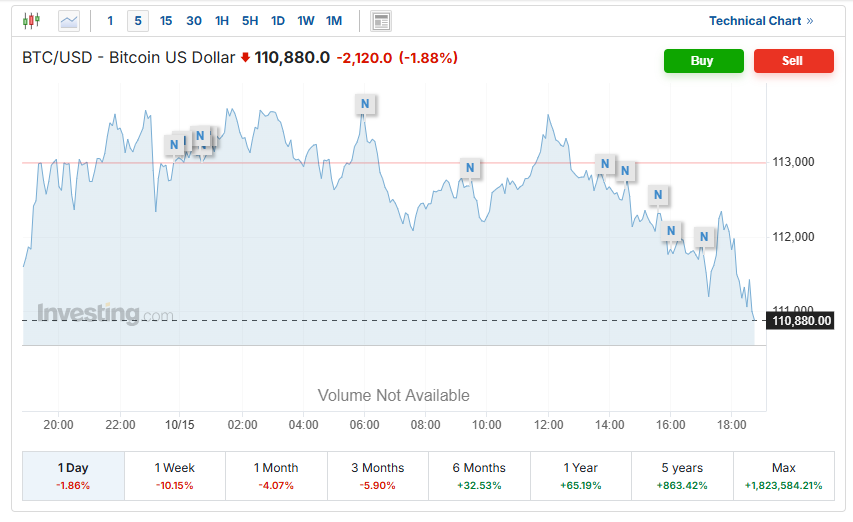Set interval to 30 minutes
The width and height of the screenshot is (853, 522).
[x=194, y=21]
